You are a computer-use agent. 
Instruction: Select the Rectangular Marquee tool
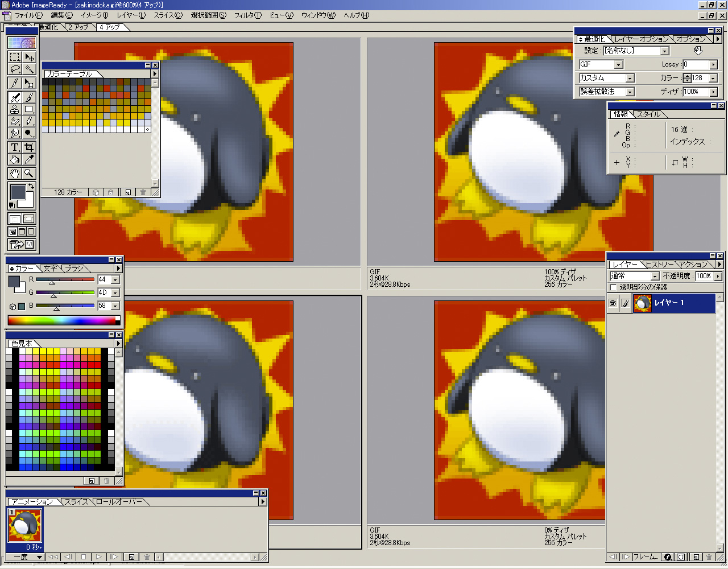click(15, 57)
